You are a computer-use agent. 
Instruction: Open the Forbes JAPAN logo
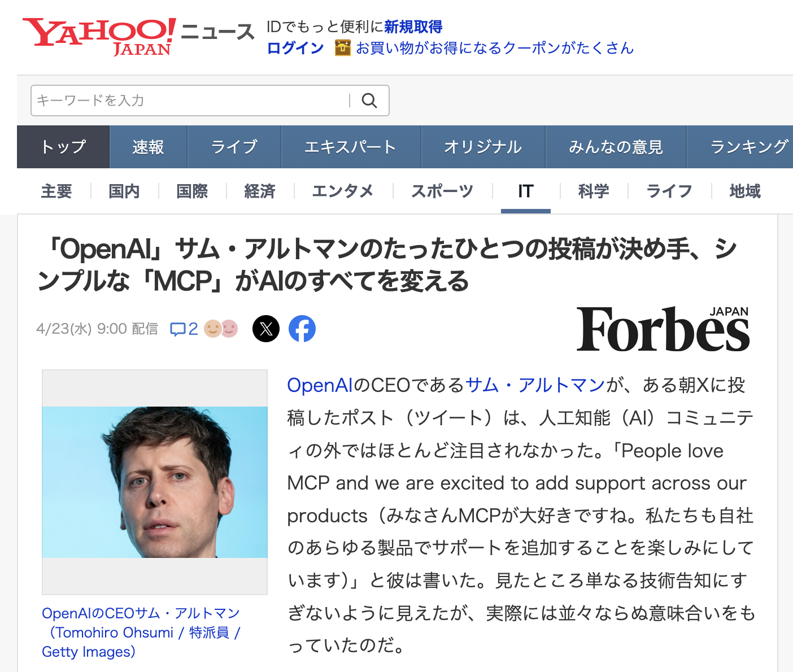pyautogui.click(x=663, y=329)
